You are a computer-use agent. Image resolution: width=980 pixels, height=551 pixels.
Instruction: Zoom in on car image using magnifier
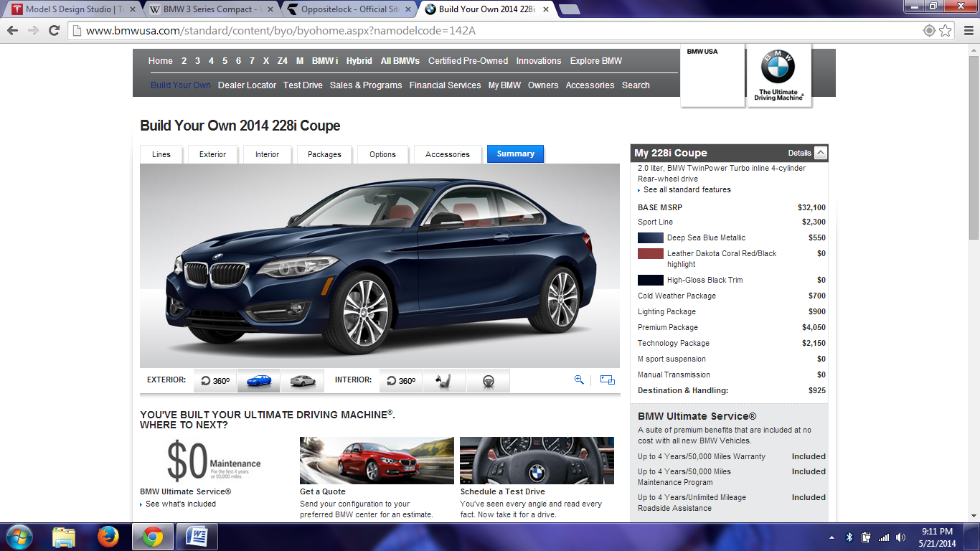pos(579,380)
